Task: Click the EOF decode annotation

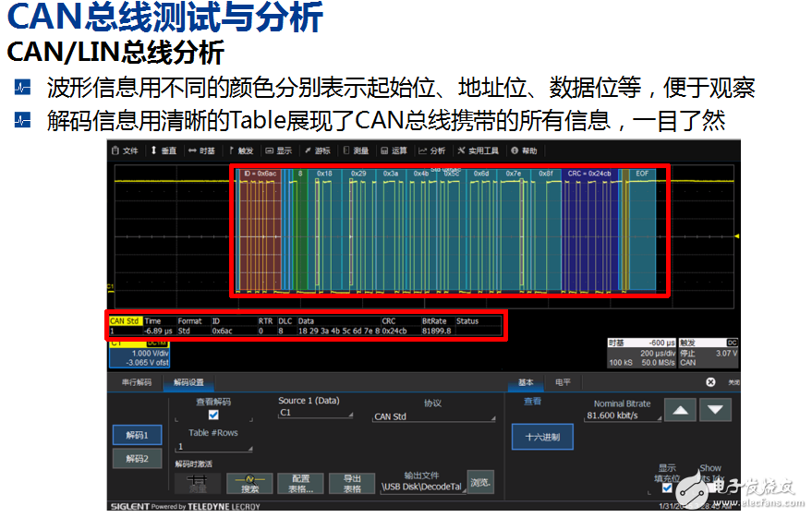Action: (x=642, y=174)
